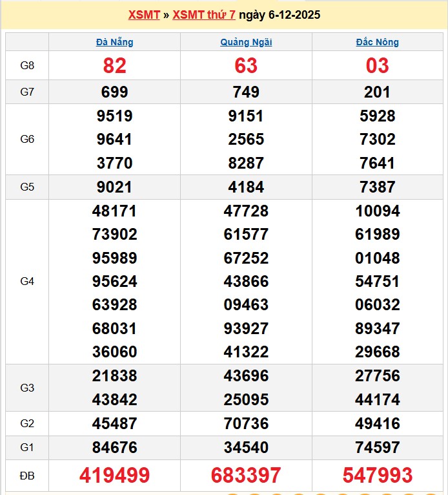Select Quảng Ngãi G2 number 70736
448x495 pixels.
246,424
